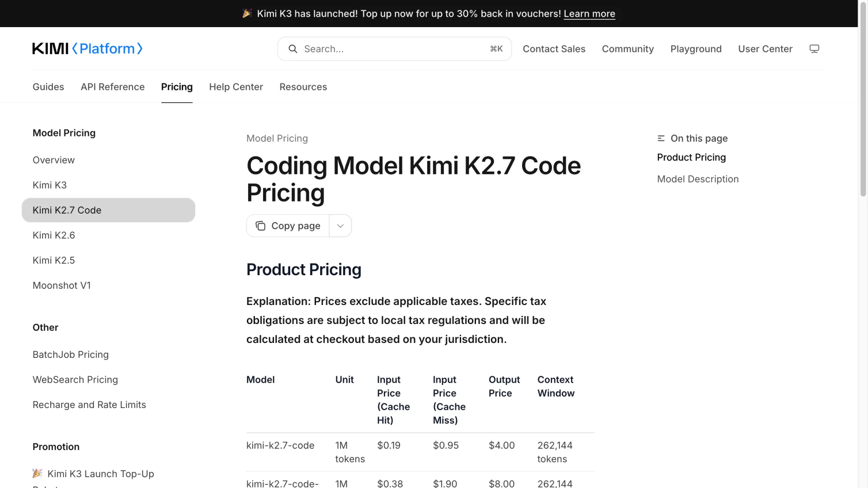Jump to Model Description section
This screenshot has width=868, height=488.
(698, 179)
